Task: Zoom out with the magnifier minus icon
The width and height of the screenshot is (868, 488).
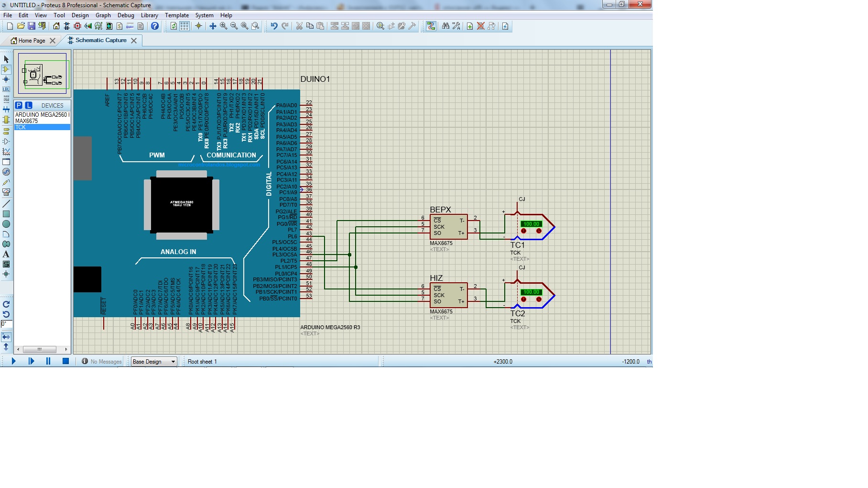Action: tap(234, 26)
